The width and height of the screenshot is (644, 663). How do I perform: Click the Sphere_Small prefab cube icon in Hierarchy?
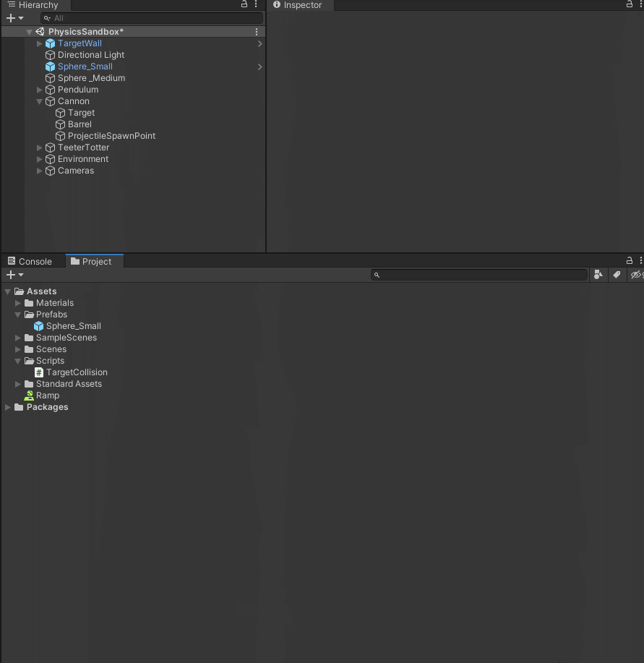click(x=50, y=67)
